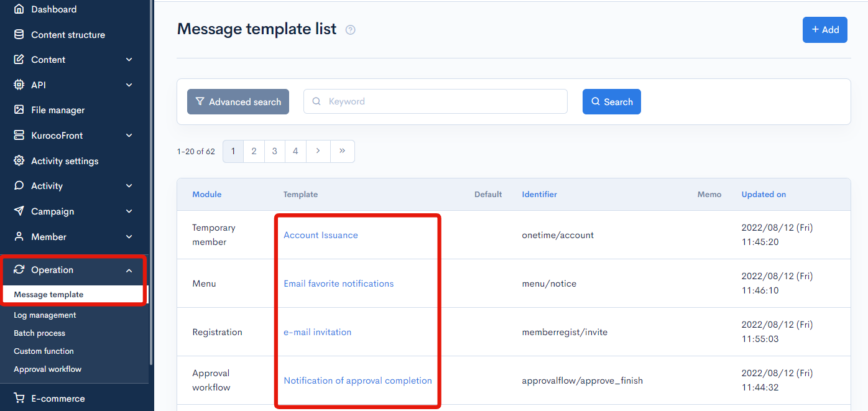Image resolution: width=868 pixels, height=411 pixels.
Task: Go to page 3 of results
Action: (274, 151)
